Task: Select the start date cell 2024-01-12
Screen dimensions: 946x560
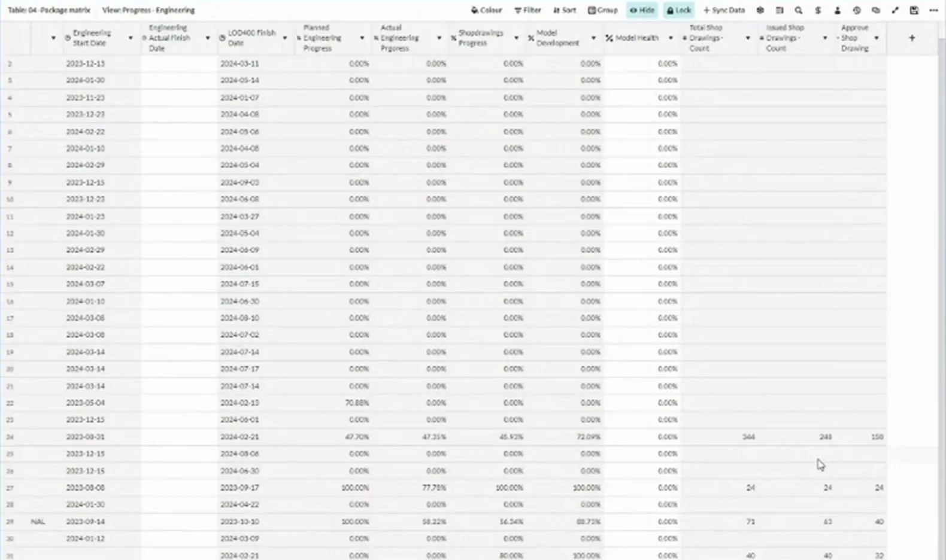Action: tap(102, 538)
